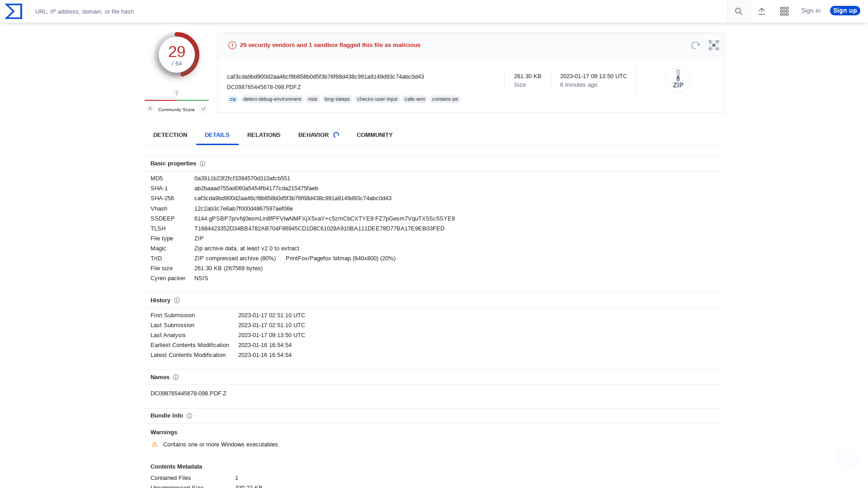Click 'PrintFox/Pagefox bitmap' TrID entry
The width and height of the screenshot is (868, 488).
tap(340, 258)
